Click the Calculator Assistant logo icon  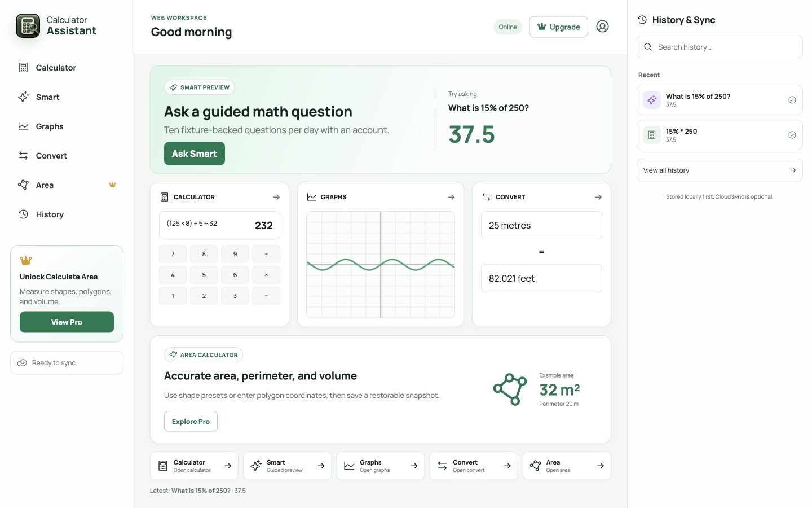[x=28, y=26]
